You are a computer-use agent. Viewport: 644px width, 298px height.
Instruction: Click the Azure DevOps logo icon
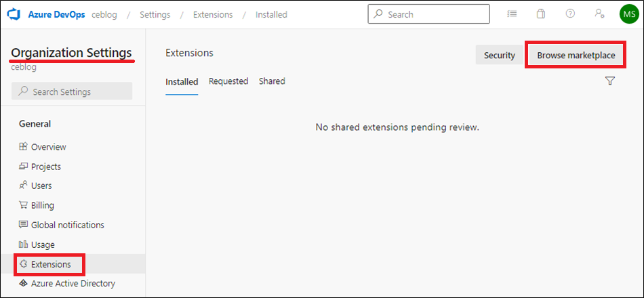15,14
